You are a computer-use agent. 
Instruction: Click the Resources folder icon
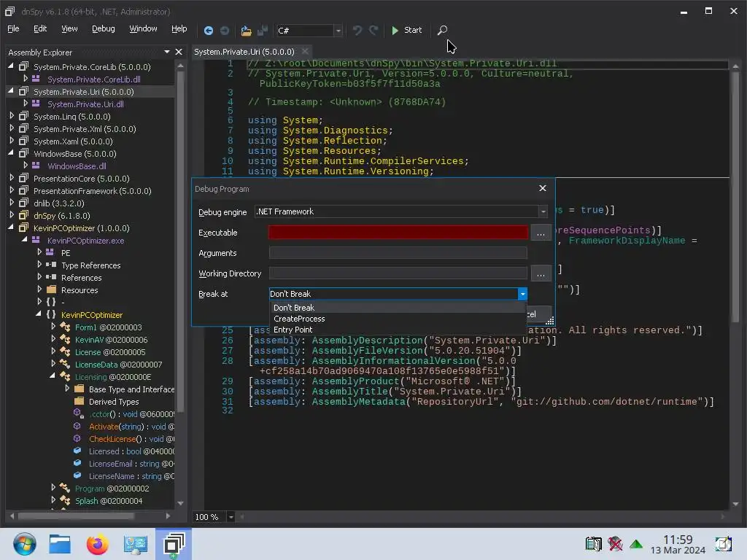(x=52, y=289)
